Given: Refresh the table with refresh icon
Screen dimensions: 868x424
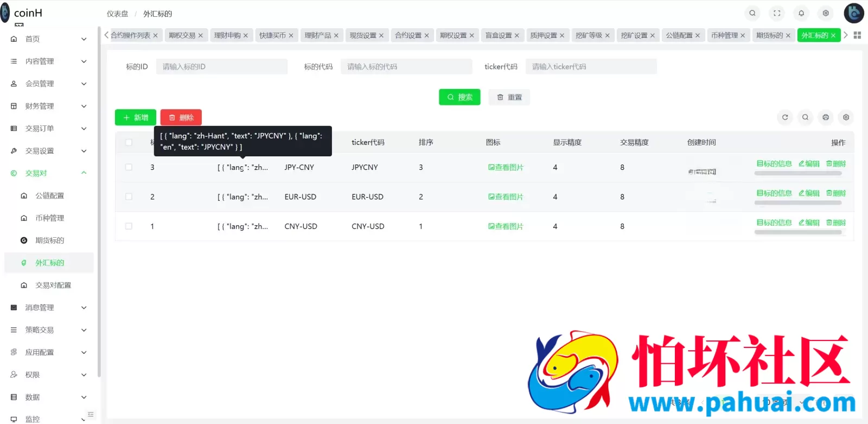Looking at the screenshot, I should coord(785,117).
